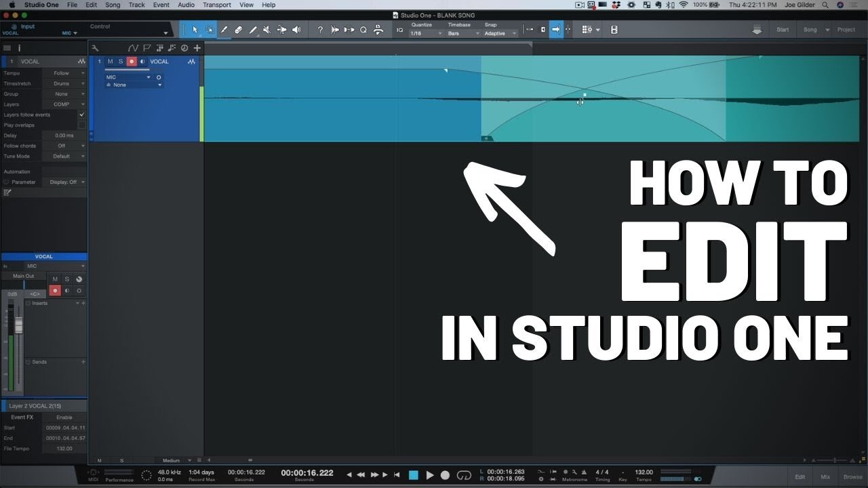
Task: Open the edit notes icon in inspector
Action: tap(7, 192)
